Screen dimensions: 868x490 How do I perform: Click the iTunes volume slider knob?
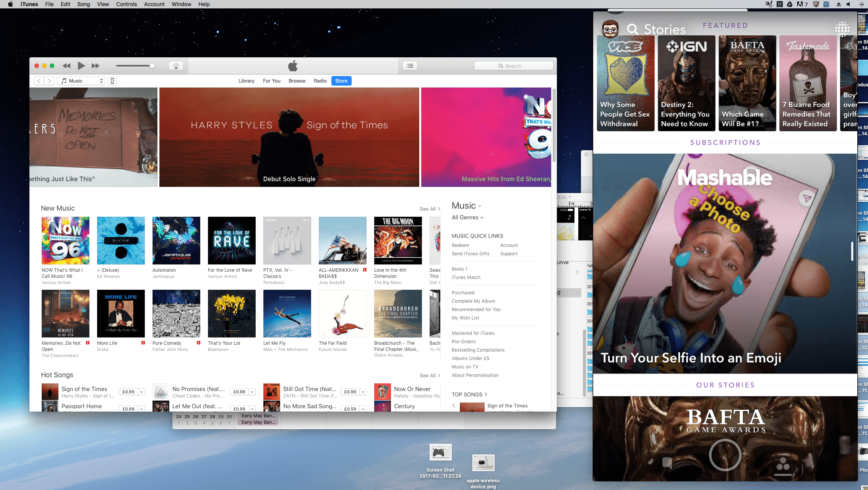152,66
